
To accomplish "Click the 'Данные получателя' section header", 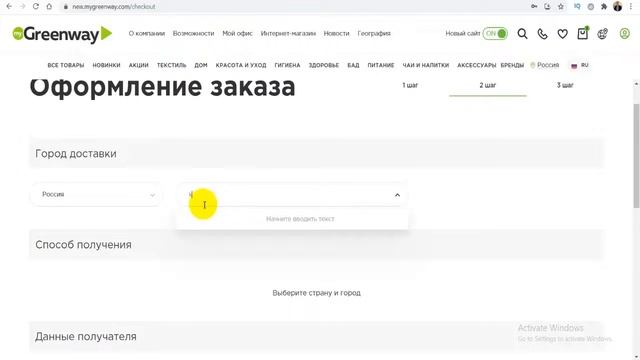I will pos(316,336).
